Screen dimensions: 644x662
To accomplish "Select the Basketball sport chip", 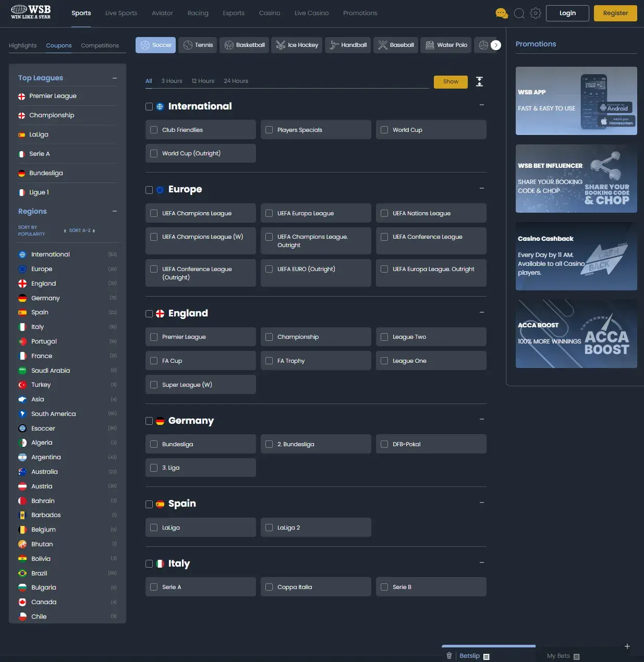I will point(245,45).
